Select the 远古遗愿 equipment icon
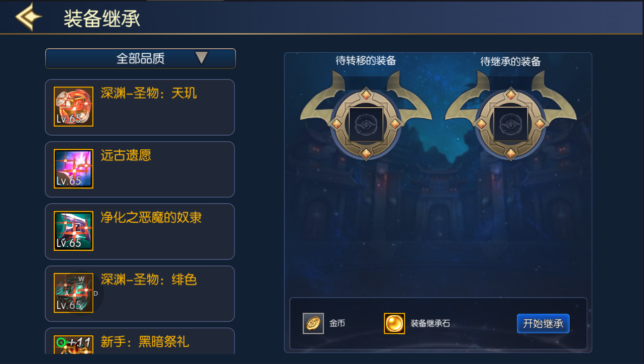 click(73, 168)
